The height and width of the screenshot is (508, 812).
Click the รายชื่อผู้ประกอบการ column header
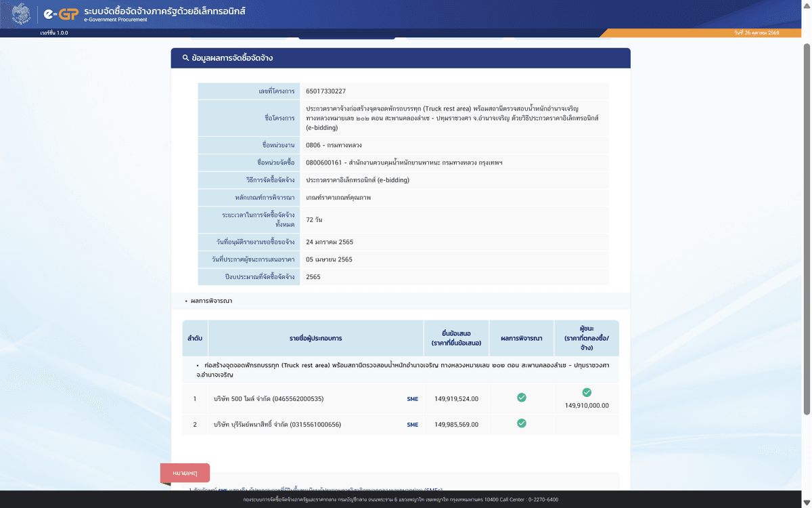[x=315, y=338]
